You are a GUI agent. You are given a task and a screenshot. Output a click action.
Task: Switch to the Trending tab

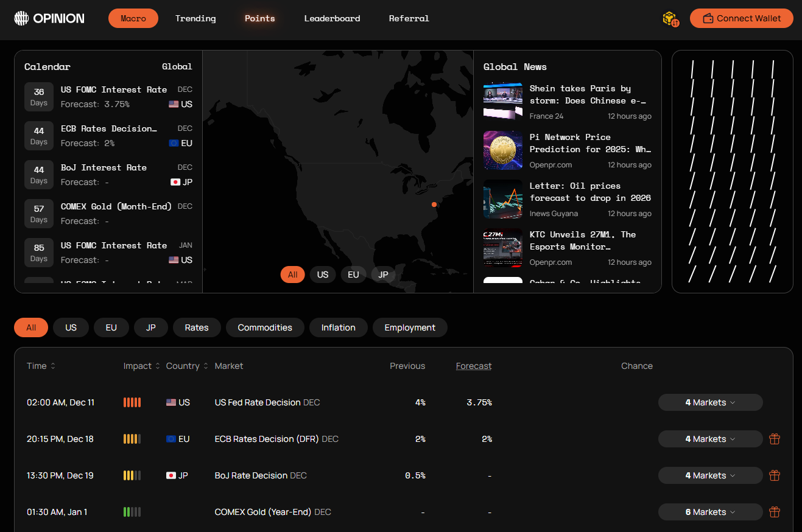(195, 18)
